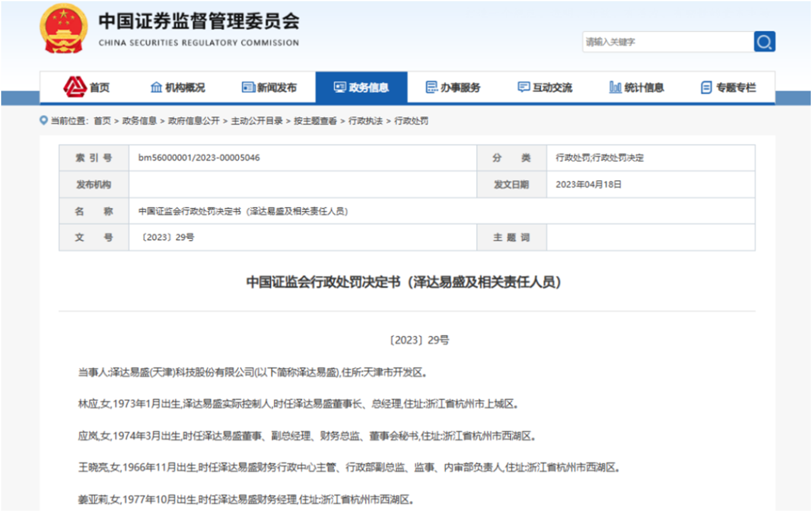Click the 名称 row document title text
The height and width of the screenshot is (512, 812).
(243, 211)
